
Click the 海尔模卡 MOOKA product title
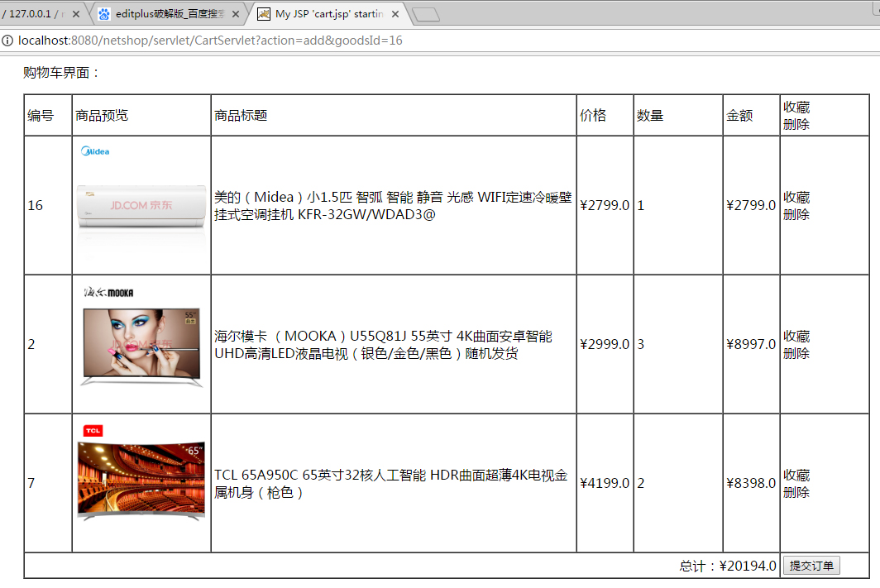(x=383, y=345)
